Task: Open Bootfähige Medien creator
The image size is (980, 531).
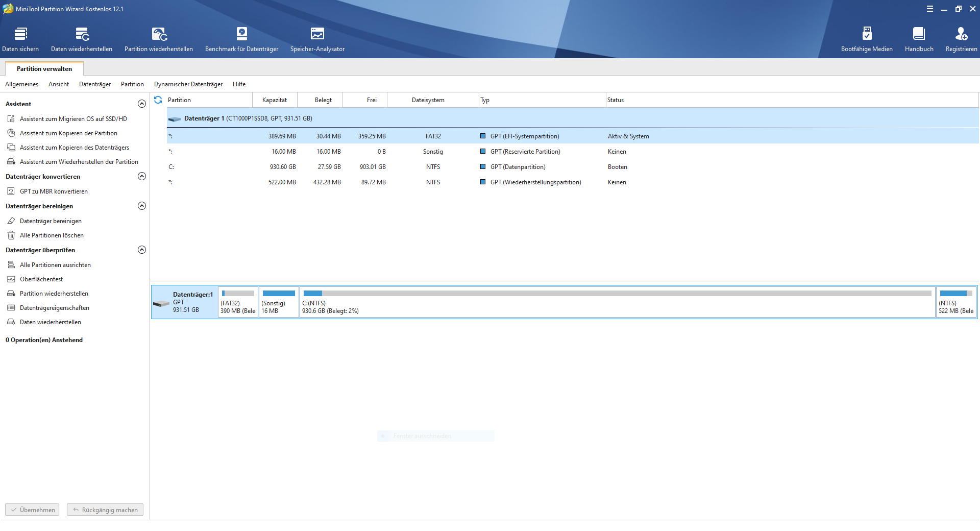Action: [x=867, y=39]
